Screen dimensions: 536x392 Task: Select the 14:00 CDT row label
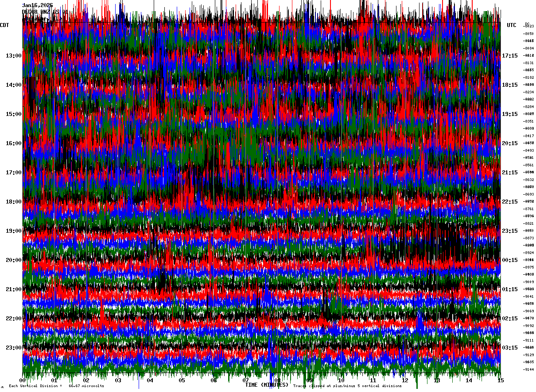tap(14, 85)
